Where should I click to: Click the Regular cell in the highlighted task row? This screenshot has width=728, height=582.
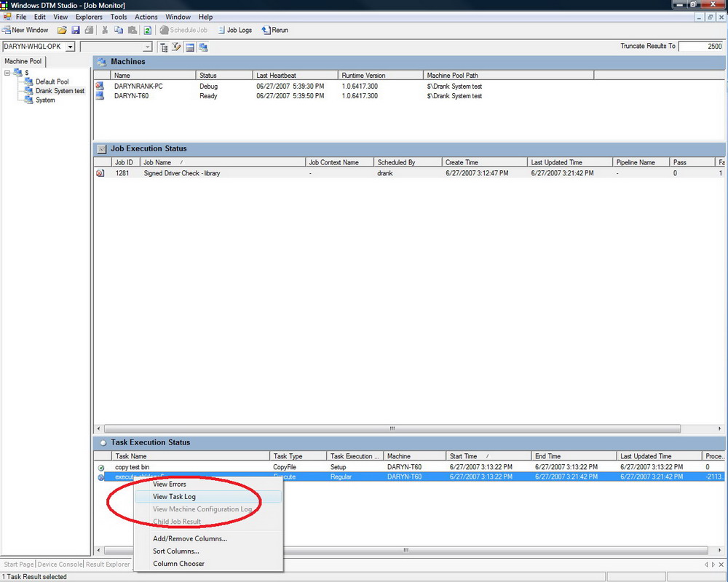341,477
